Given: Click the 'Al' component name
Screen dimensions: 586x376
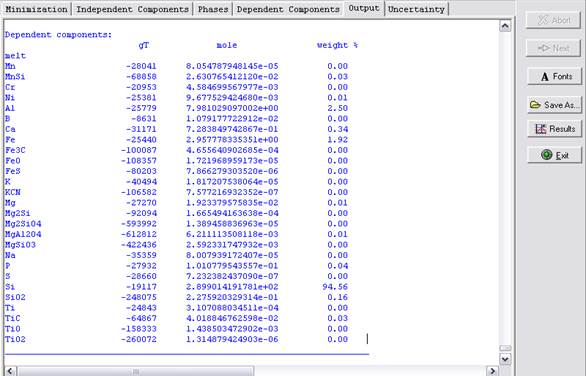Looking at the screenshot, I should tap(10, 108).
